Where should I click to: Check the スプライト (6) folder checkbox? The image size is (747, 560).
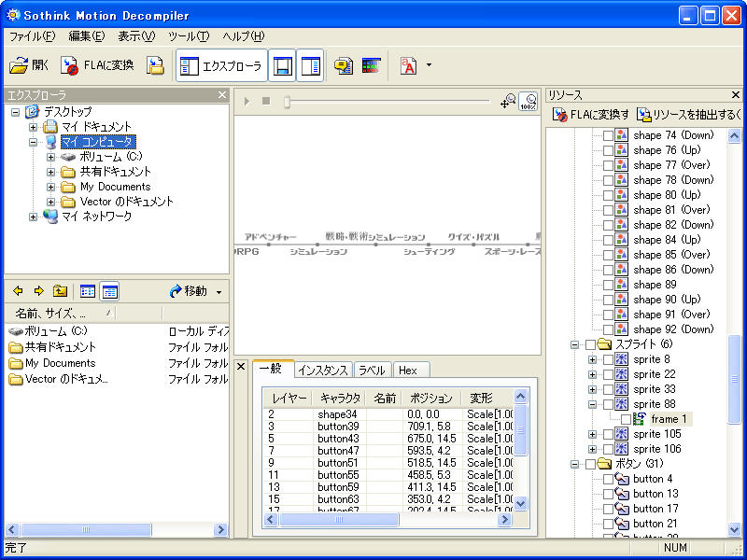click(590, 344)
